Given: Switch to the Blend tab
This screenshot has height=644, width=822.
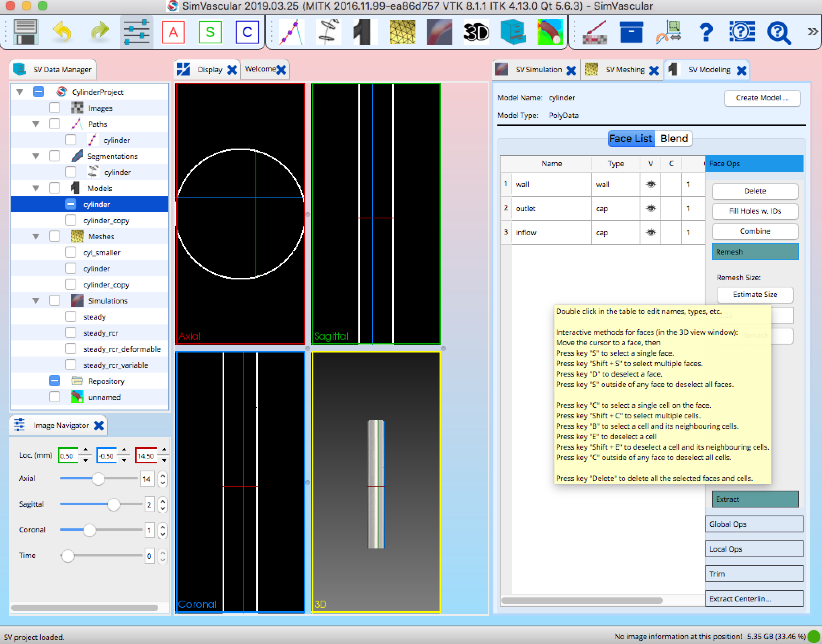Looking at the screenshot, I should [x=674, y=139].
